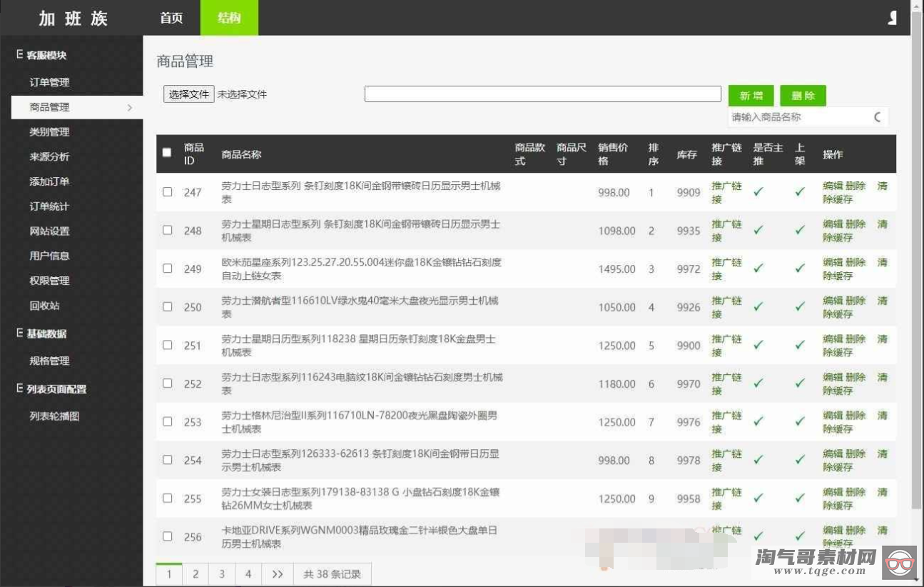Click the chevron beside 商品管理 sidebar item
924x587 pixels.
pos(130,108)
